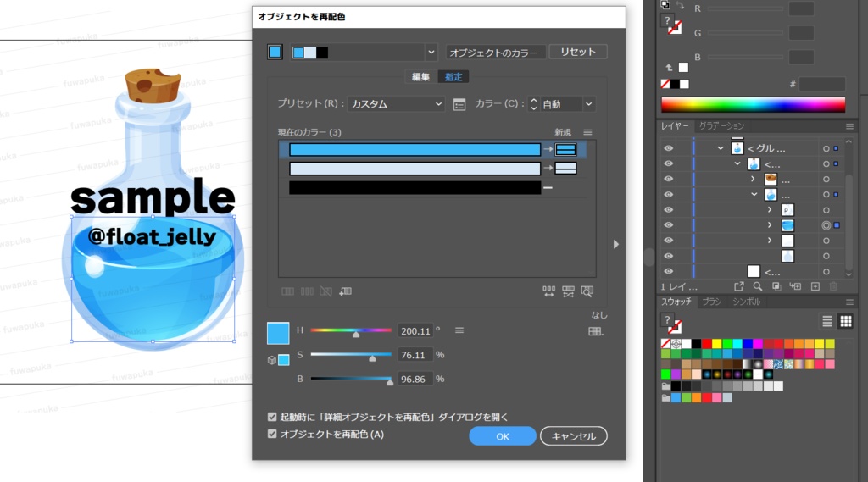Click make clipping mask icon in Layers panel
Screen dimensions: 868x482
[x=776, y=286]
